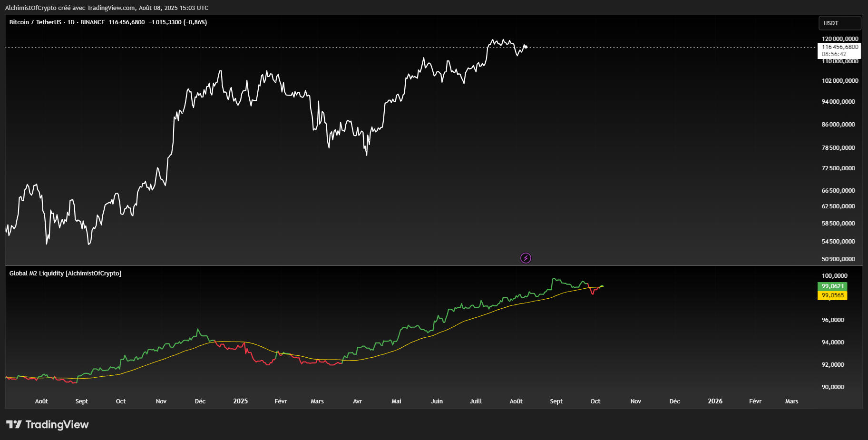Click the Juill label on the time axis
This screenshot has width=868, height=440.
point(476,401)
